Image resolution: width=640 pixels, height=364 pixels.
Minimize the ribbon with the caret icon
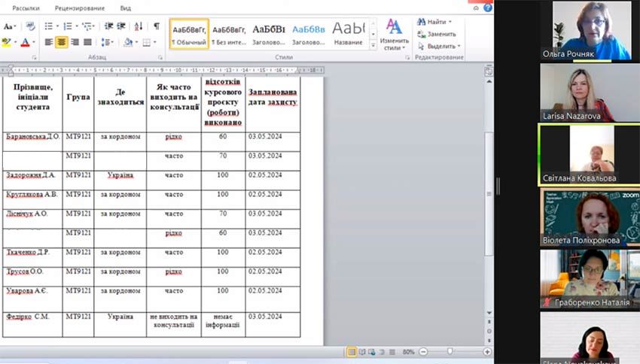point(476,8)
